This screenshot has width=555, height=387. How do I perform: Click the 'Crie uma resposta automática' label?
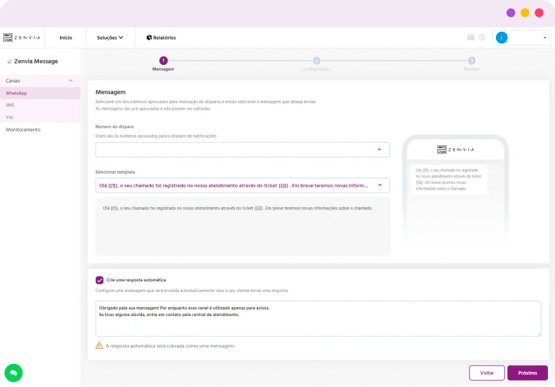point(136,280)
